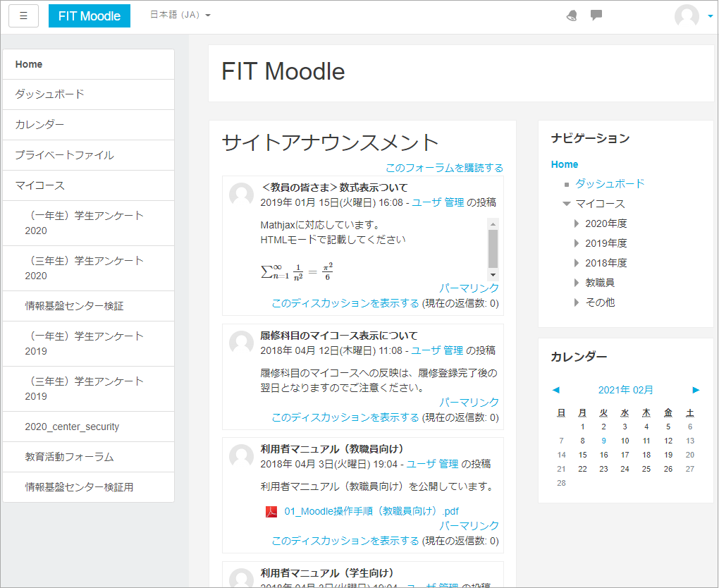Open プライベートファイル in the left sidebar
Viewport: 719px width, 588px height.
click(x=89, y=155)
